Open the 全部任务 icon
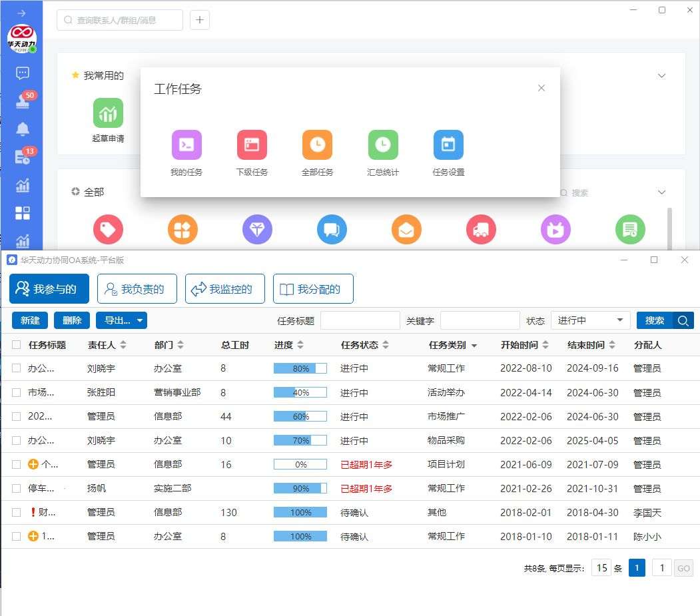The height and width of the screenshot is (616, 700). (317, 145)
